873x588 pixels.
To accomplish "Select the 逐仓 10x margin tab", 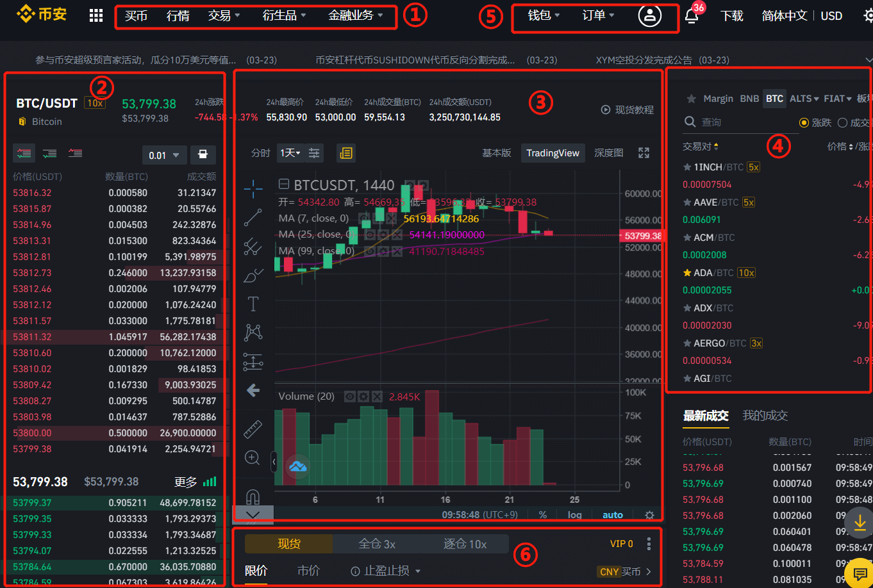I will 465,544.
